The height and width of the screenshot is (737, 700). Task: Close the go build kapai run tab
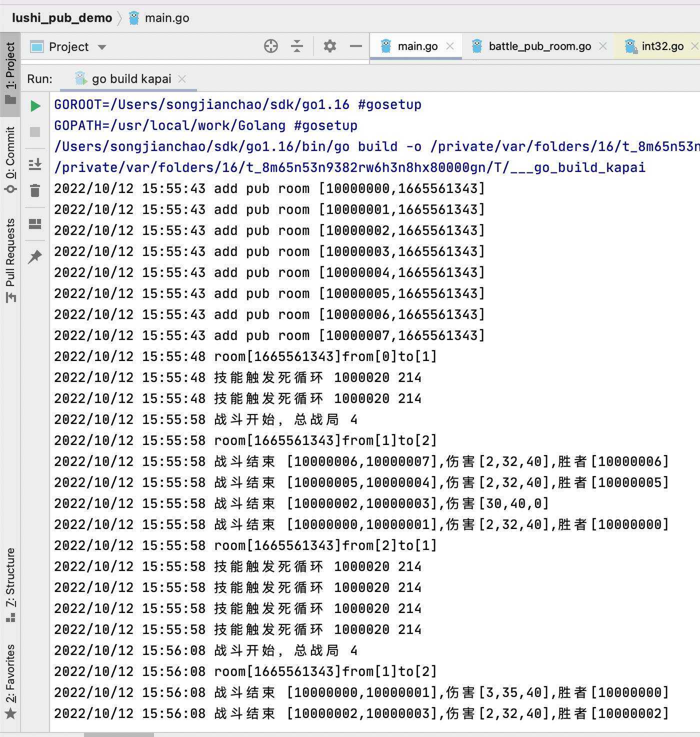pyautogui.click(x=182, y=78)
